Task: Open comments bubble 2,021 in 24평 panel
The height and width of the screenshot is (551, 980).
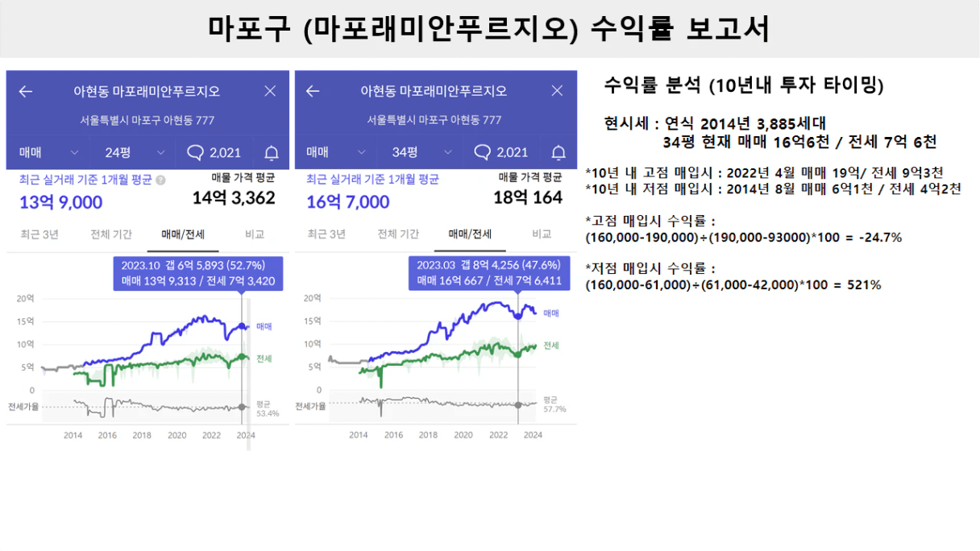Action: pos(214,152)
